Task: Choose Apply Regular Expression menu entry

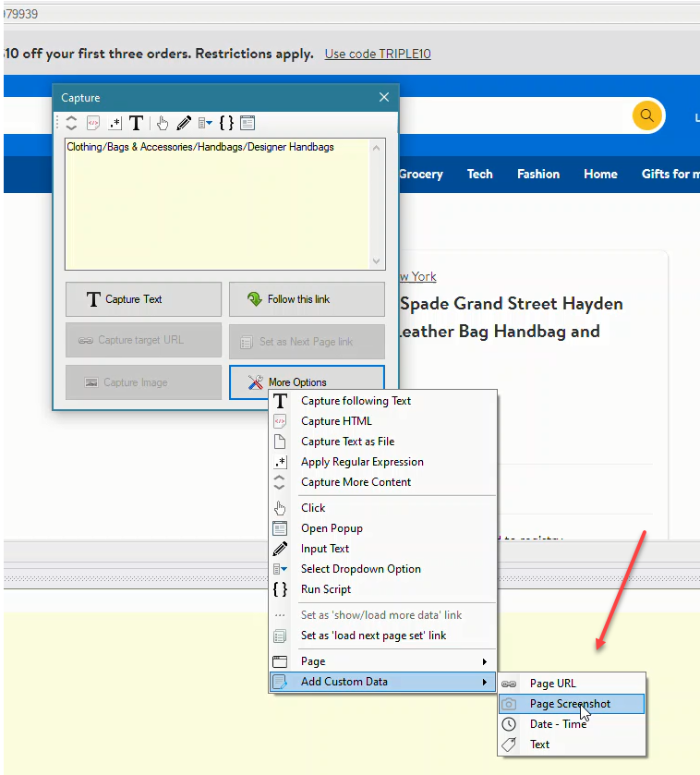Action: (362, 462)
